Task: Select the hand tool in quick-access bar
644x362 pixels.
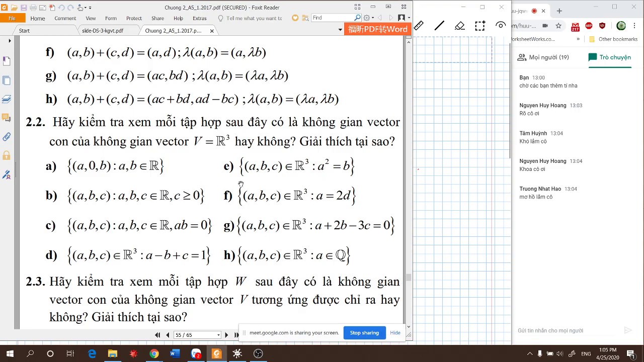Action: [x=80, y=8]
